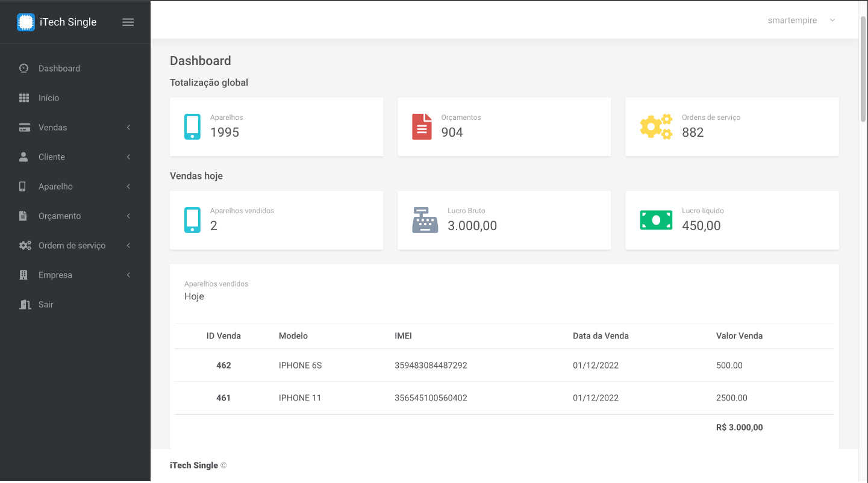Click the IPHONE 11 model cell

click(x=300, y=398)
